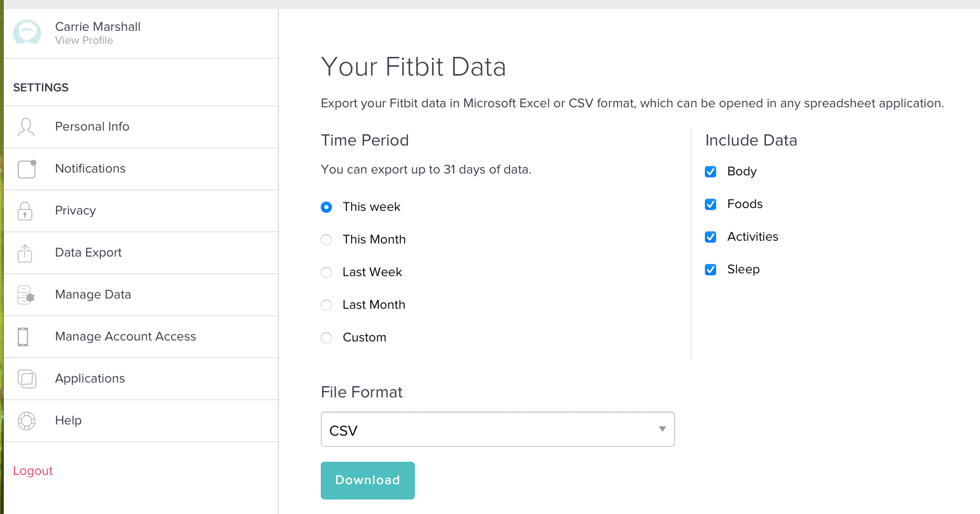This screenshot has height=514, width=980.
Task: Click the Privacy lock icon
Action: (x=25, y=210)
